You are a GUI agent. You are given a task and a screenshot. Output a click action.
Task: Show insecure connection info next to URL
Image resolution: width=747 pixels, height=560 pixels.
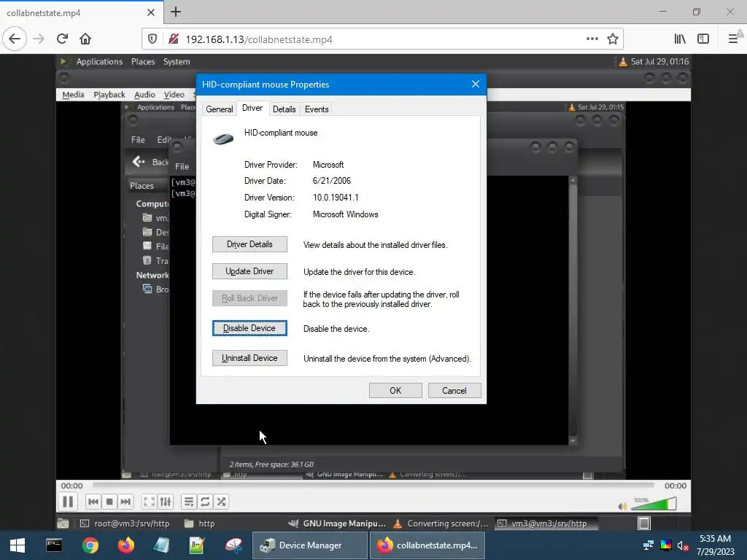coord(174,39)
